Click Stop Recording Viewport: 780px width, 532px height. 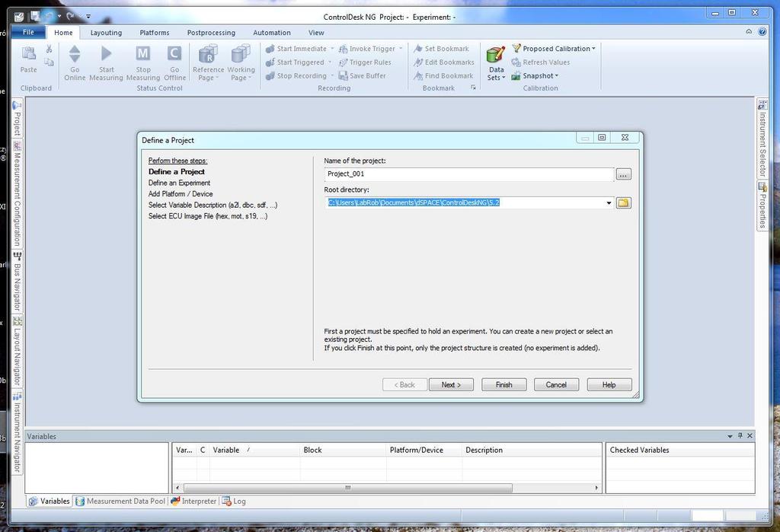coord(296,75)
